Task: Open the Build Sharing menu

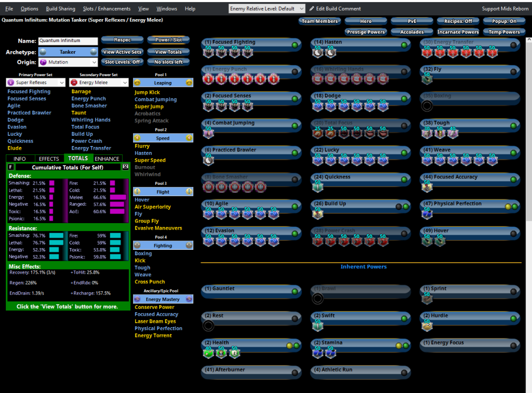Action: (x=60, y=9)
